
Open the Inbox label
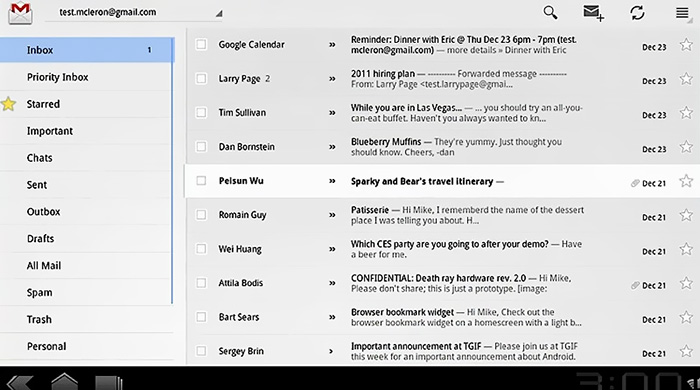87,50
